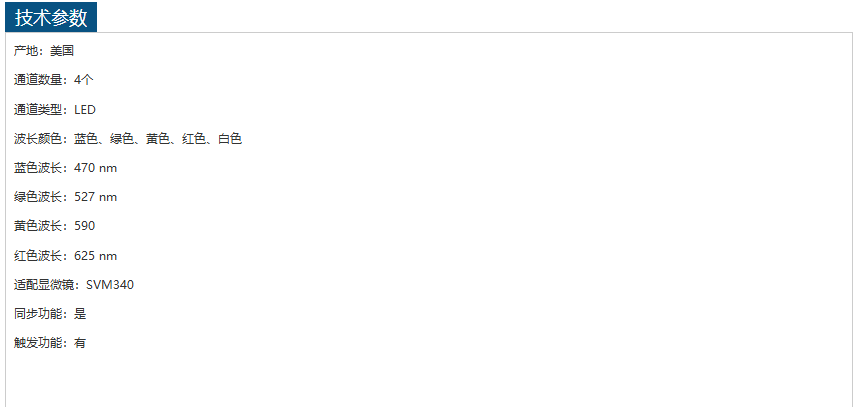
Task: Click 蓝色 in the wavelength colors list
Action: click(x=86, y=138)
